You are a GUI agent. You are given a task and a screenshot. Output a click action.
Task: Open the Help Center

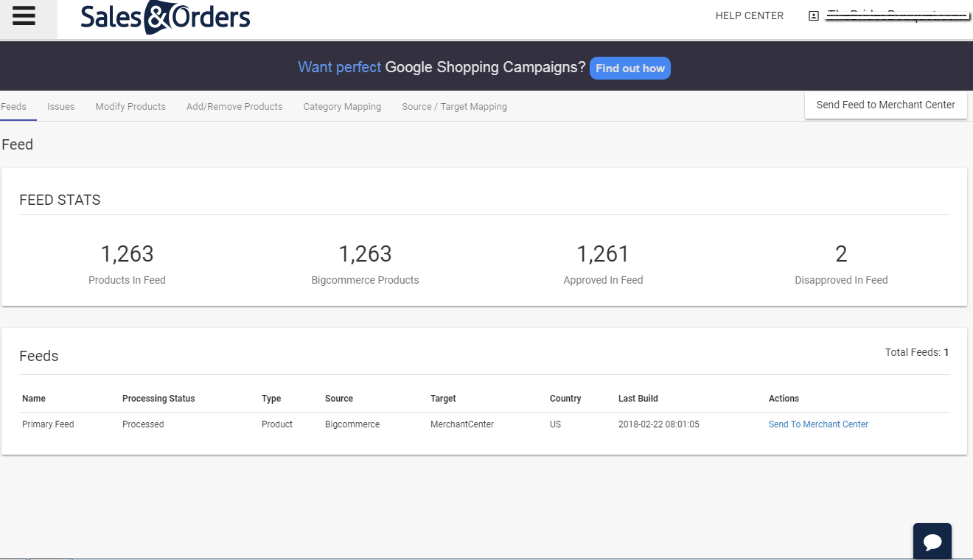(750, 15)
